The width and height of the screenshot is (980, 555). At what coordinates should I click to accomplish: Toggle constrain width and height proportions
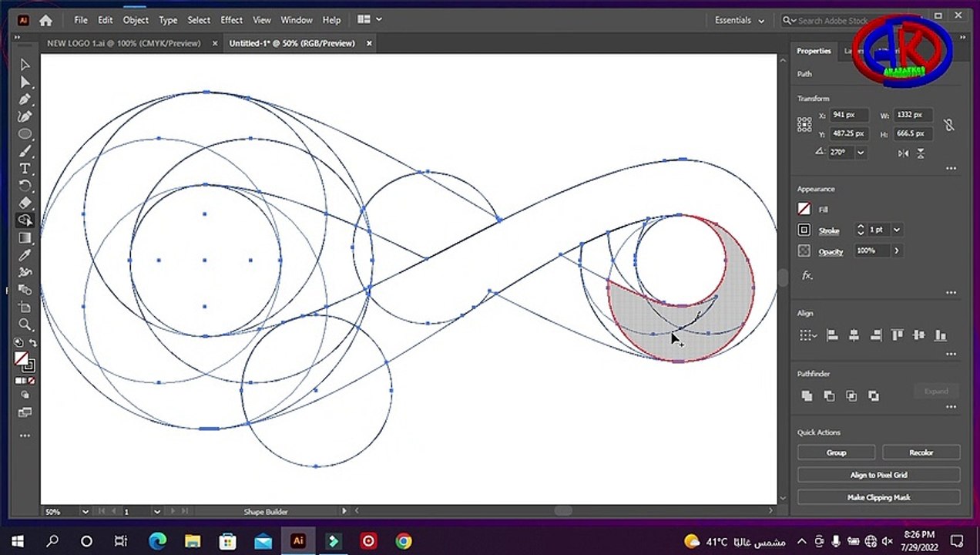(948, 124)
